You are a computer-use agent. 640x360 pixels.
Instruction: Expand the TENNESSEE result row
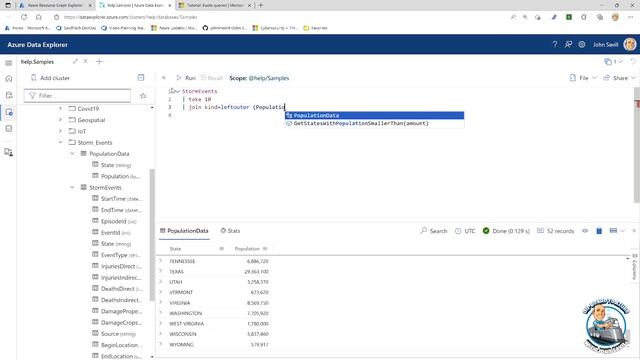click(x=160, y=261)
